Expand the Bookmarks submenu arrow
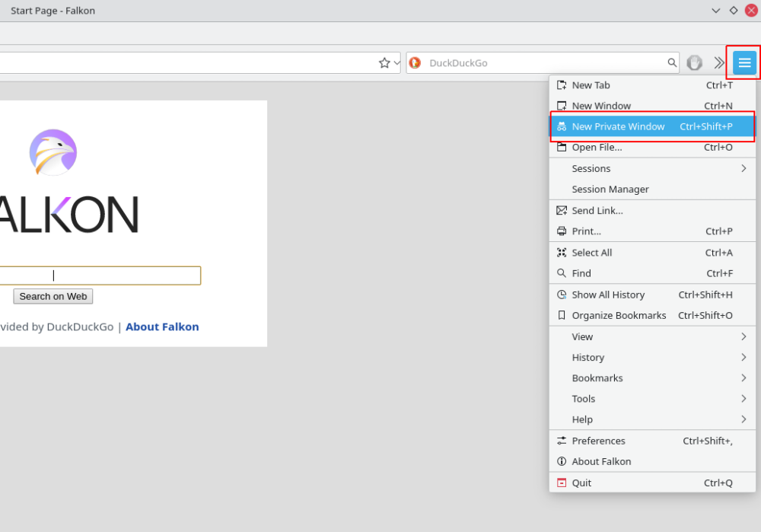 [743, 378]
